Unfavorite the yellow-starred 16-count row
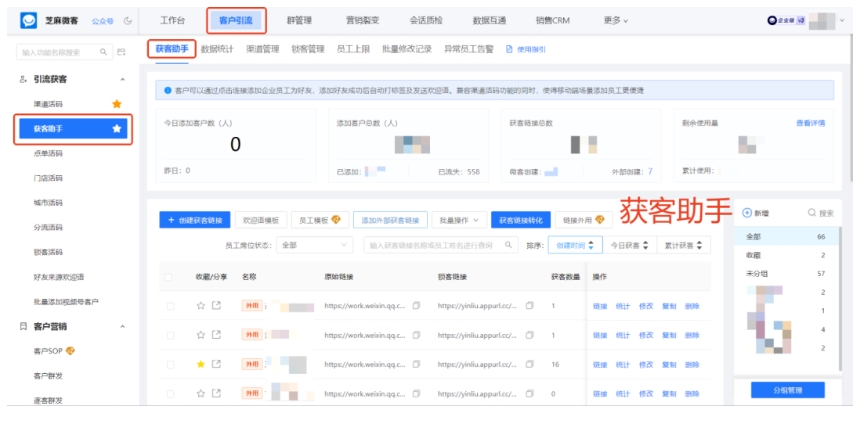The image size is (864, 422). (x=201, y=364)
